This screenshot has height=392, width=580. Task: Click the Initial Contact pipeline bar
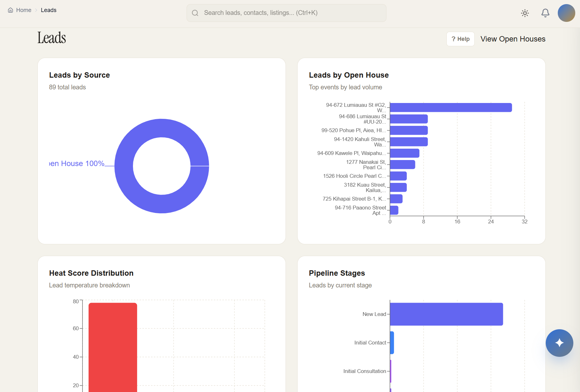(392, 343)
